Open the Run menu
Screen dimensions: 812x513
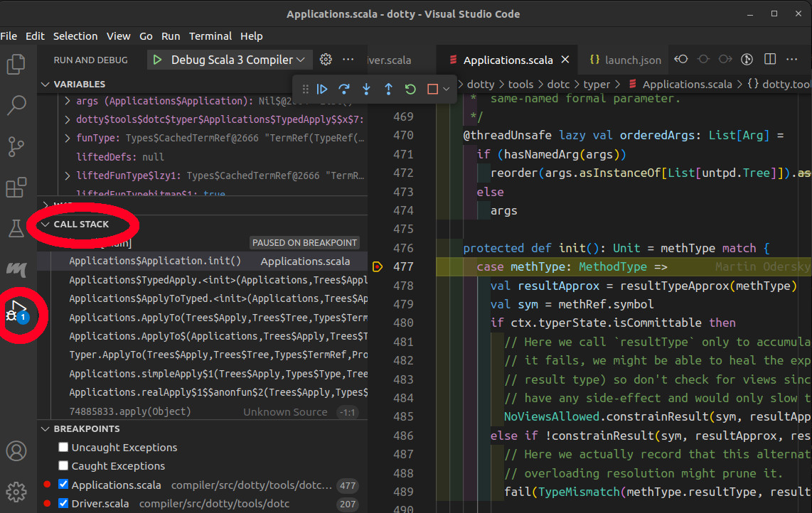coord(170,36)
